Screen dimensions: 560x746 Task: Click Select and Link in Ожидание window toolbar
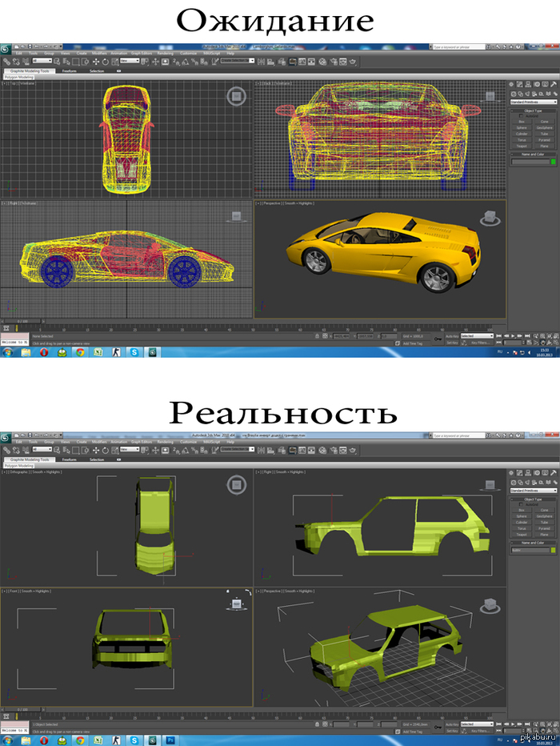tap(6, 62)
